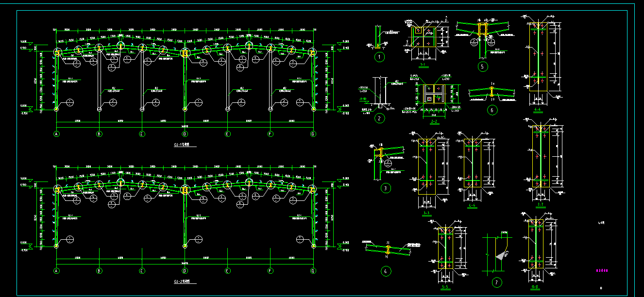The width and height of the screenshot is (644, 297).
Task: Select grid axis bubble A under GJ-1 frame
Action: click(x=56, y=134)
